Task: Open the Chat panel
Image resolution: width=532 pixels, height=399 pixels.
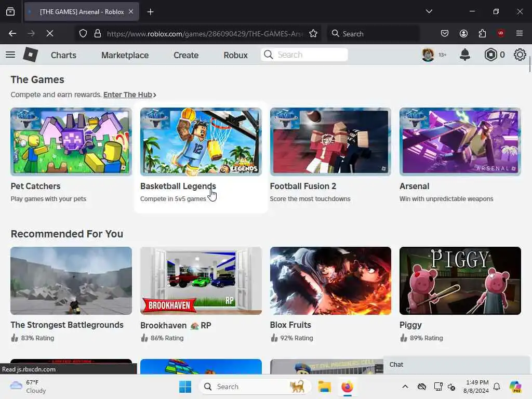Action: [456, 365]
